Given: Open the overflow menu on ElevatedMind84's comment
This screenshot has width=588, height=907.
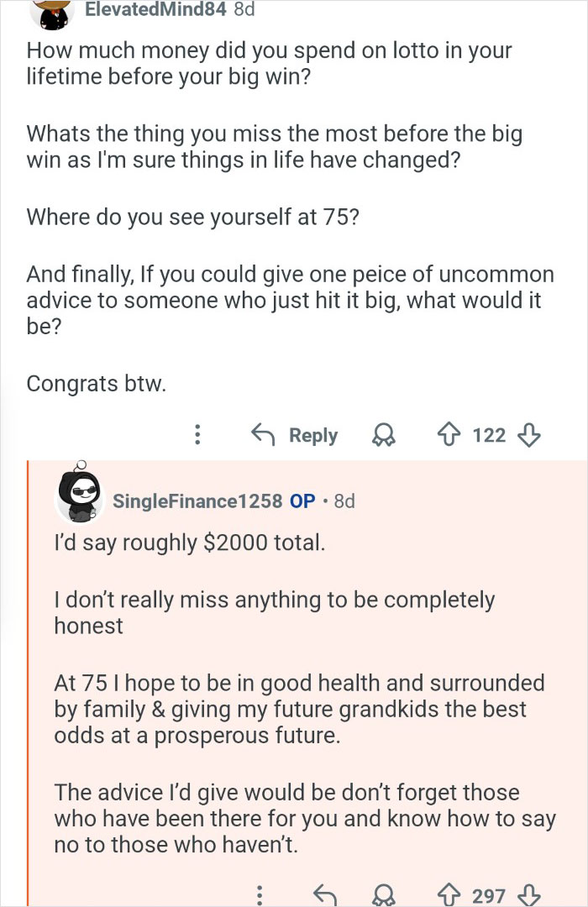Looking at the screenshot, I should [198, 435].
